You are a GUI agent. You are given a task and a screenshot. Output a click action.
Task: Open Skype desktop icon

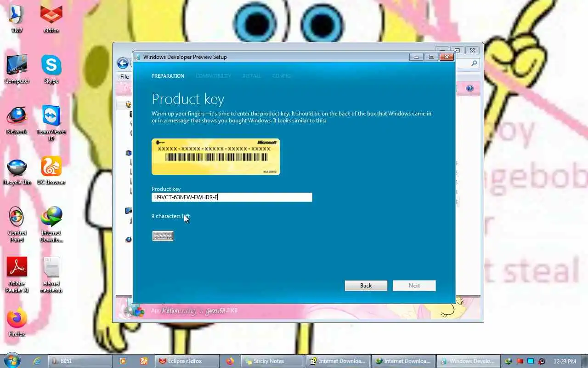pos(51,69)
